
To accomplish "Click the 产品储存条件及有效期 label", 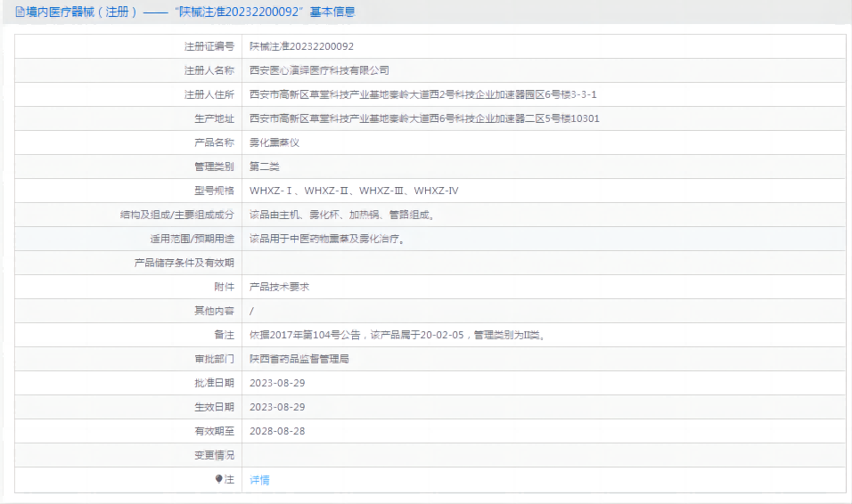I will click(184, 263).
